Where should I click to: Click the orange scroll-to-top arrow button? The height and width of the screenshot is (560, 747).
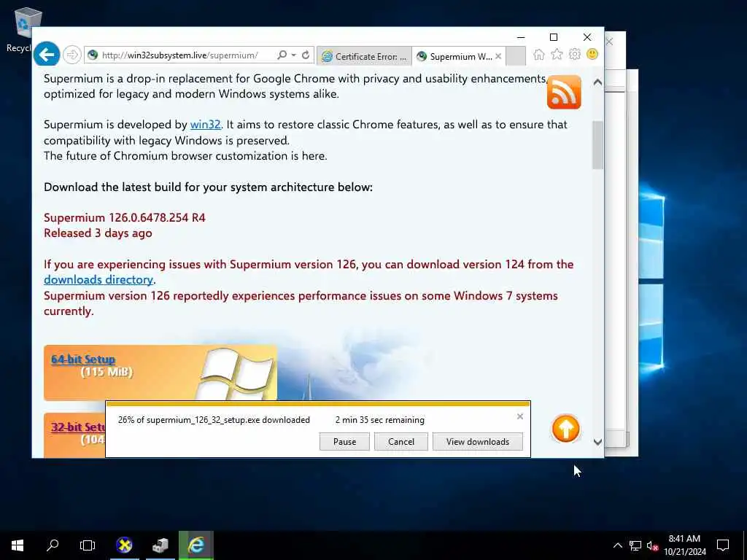565,429
